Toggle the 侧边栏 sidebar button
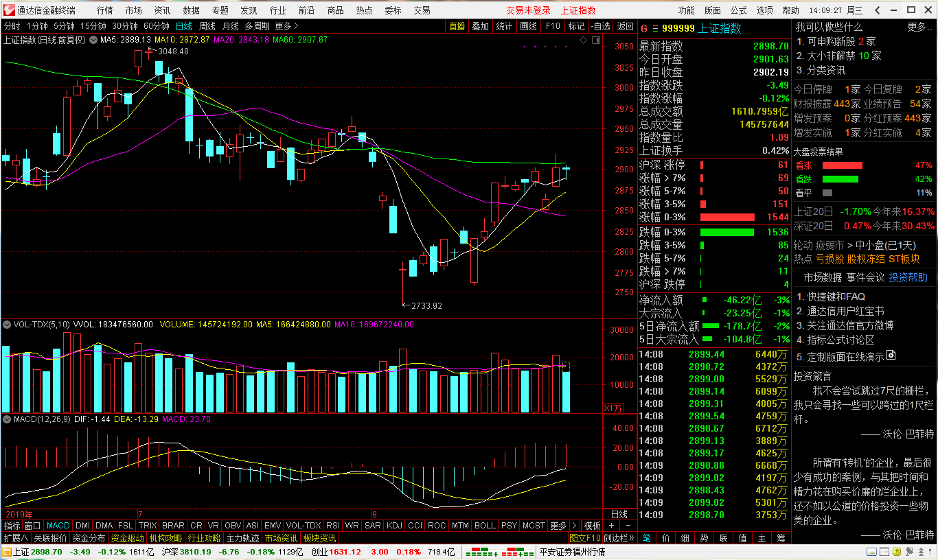Image resolution: width=938 pixels, height=560 pixels. 620,539
